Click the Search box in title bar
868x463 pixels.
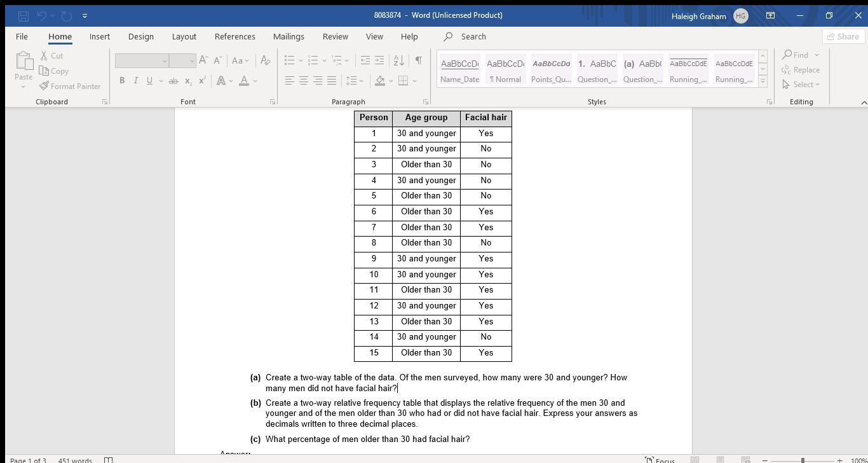[x=473, y=37]
